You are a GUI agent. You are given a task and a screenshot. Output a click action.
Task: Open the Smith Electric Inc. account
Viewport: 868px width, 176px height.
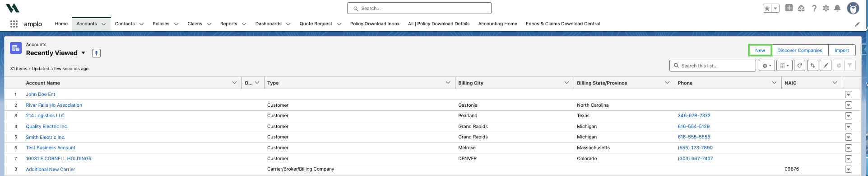click(46, 138)
